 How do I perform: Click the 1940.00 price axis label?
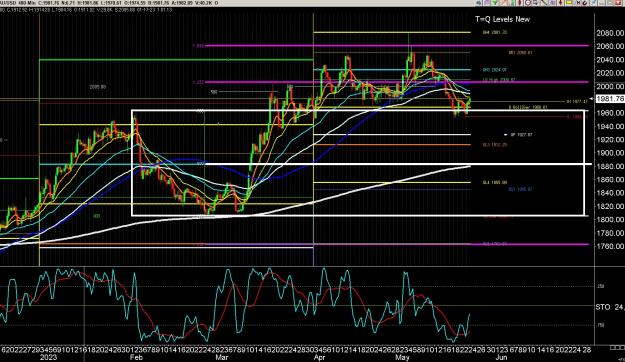click(x=610, y=126)
